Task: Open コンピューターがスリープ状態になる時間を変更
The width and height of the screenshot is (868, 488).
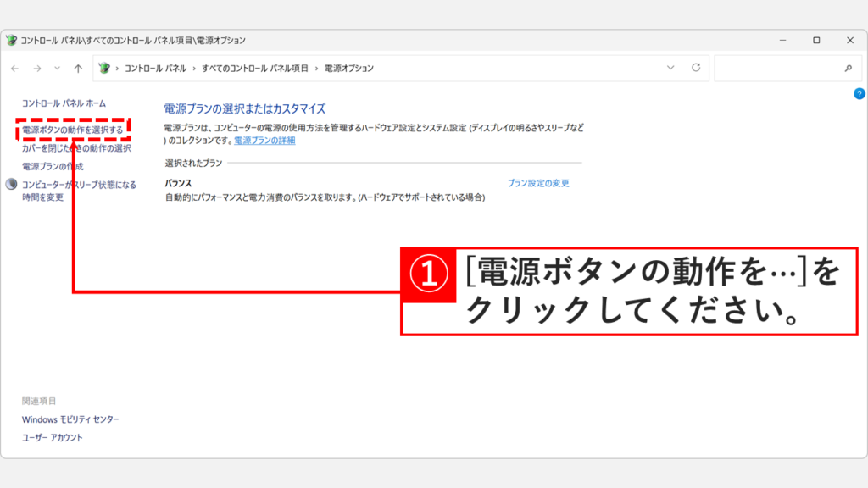Action: pos(77,186)
